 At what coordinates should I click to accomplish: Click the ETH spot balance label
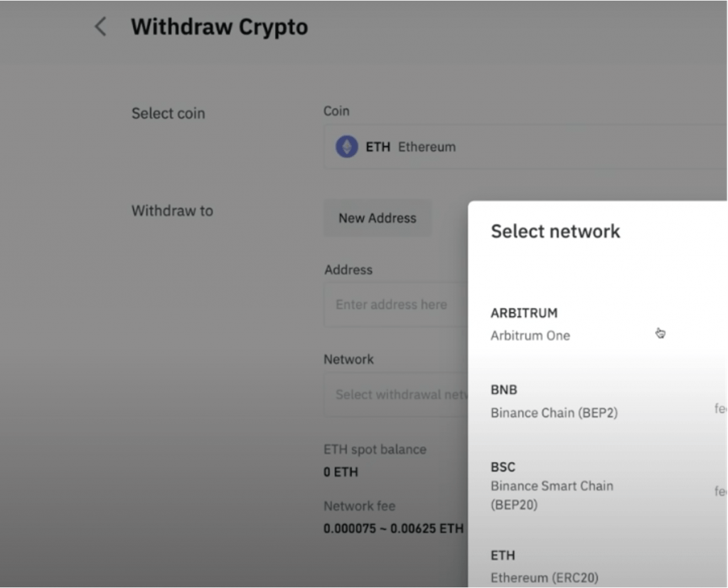[x=375, y=449]
